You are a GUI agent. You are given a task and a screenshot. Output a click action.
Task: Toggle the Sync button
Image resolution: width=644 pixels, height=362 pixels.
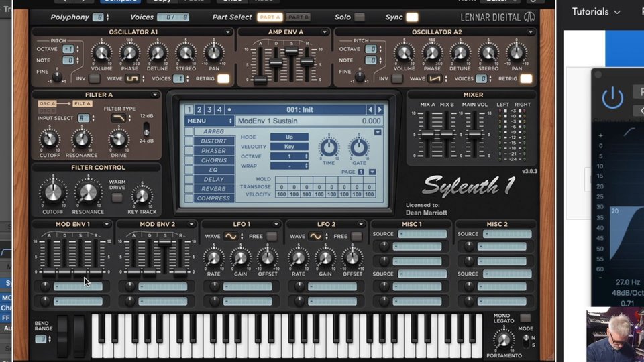[x=412, y=17]
